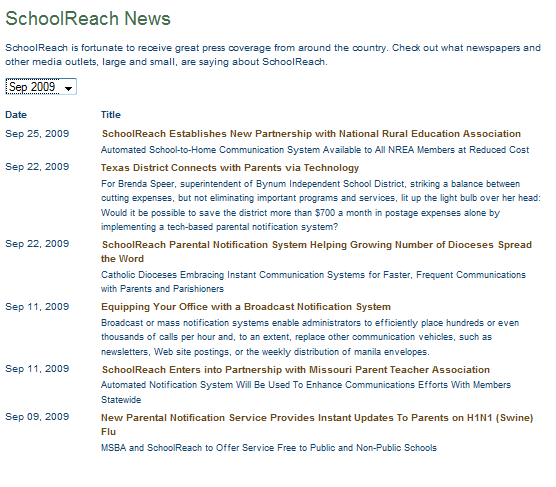Click the Date column header

16,115
